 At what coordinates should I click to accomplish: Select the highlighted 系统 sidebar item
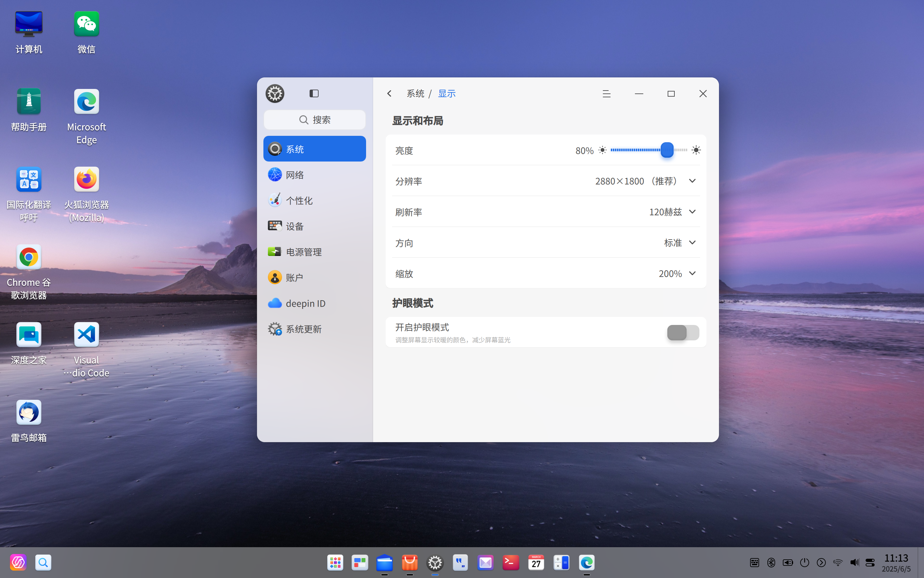[x=315, y=149]
